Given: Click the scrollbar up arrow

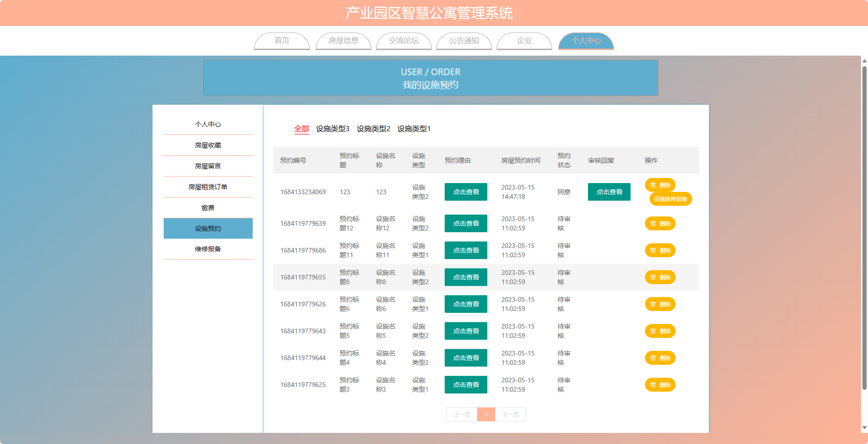Looking at the screenshot, I should (864, 60).
